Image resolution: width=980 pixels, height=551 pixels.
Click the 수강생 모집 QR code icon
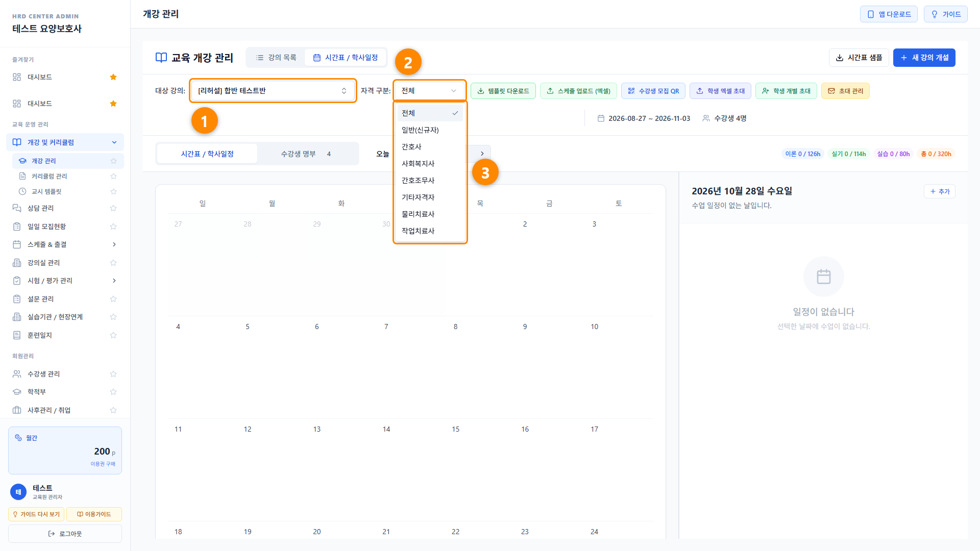tap(631, 91)
